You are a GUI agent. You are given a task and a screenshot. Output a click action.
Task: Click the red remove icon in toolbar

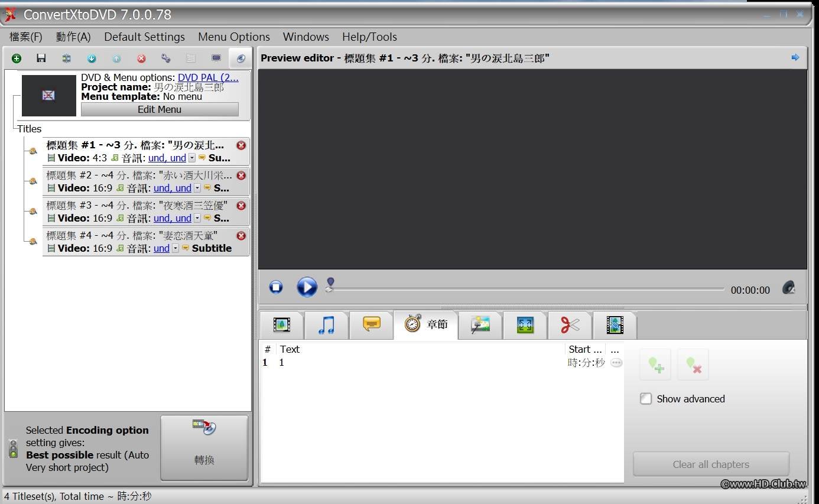click(141, 58)
